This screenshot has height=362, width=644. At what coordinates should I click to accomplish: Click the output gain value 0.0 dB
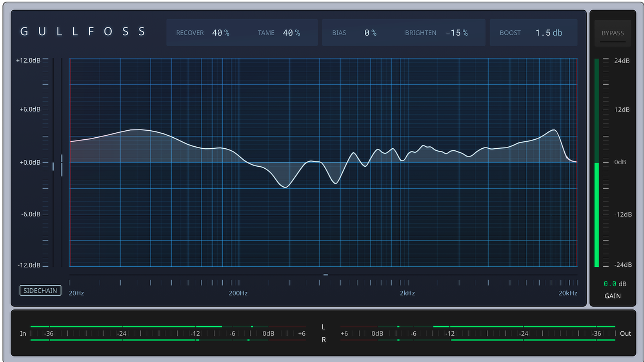(615, 284)
